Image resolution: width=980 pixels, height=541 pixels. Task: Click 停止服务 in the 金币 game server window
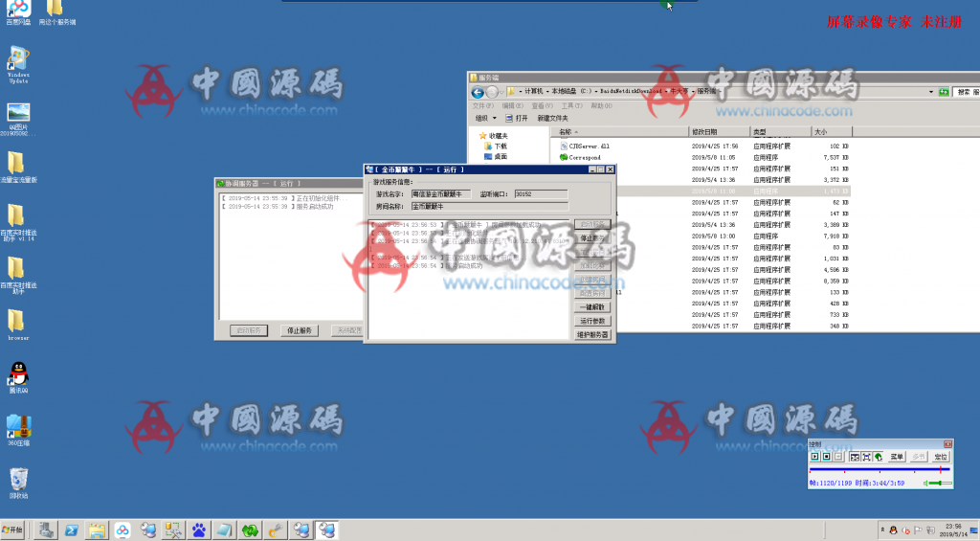tap(591, 238)
